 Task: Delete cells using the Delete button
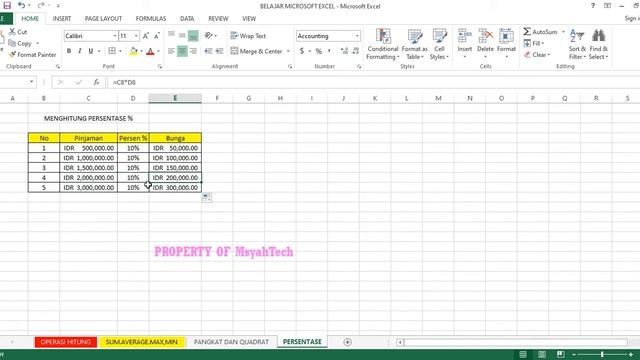pyautogui.click(x=485, y=44)
